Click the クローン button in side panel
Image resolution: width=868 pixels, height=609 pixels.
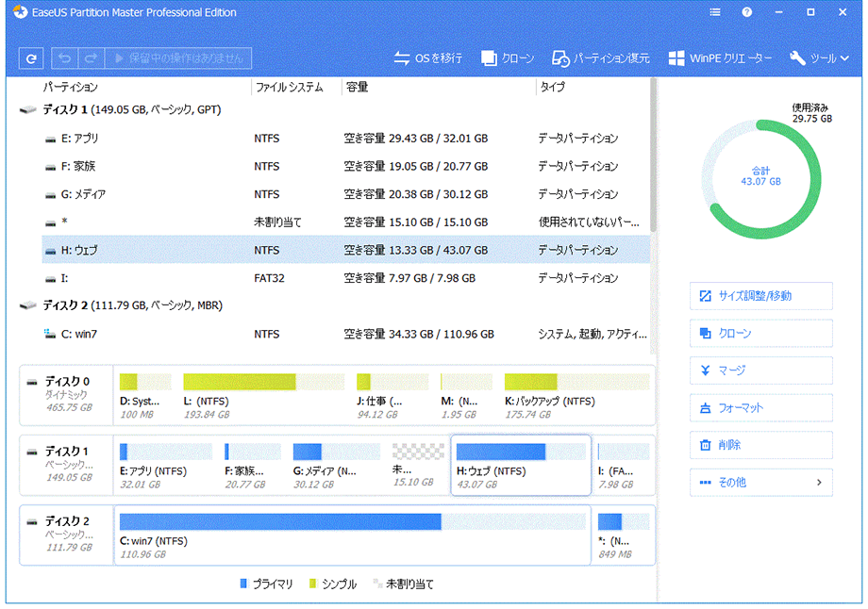tap(761, 333)
